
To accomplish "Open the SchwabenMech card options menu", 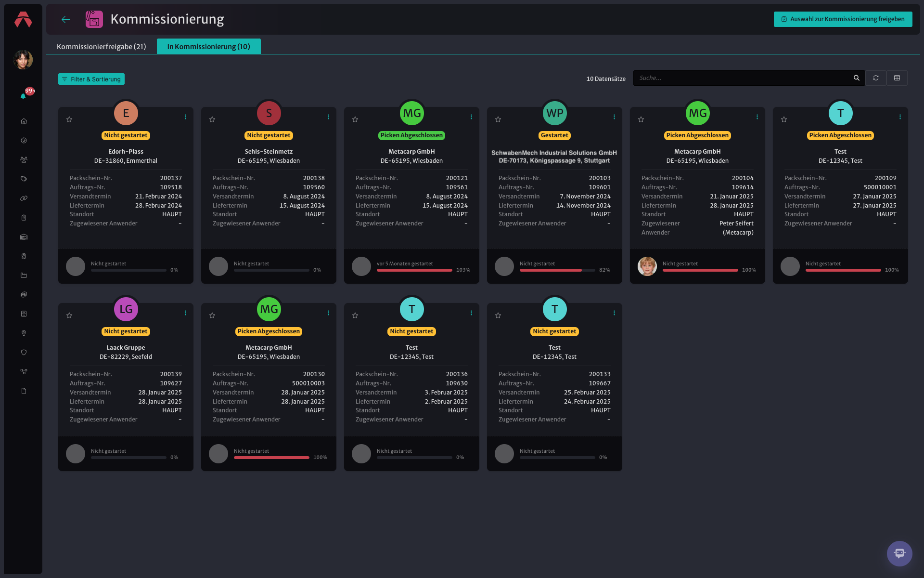I will coord(614,117).
